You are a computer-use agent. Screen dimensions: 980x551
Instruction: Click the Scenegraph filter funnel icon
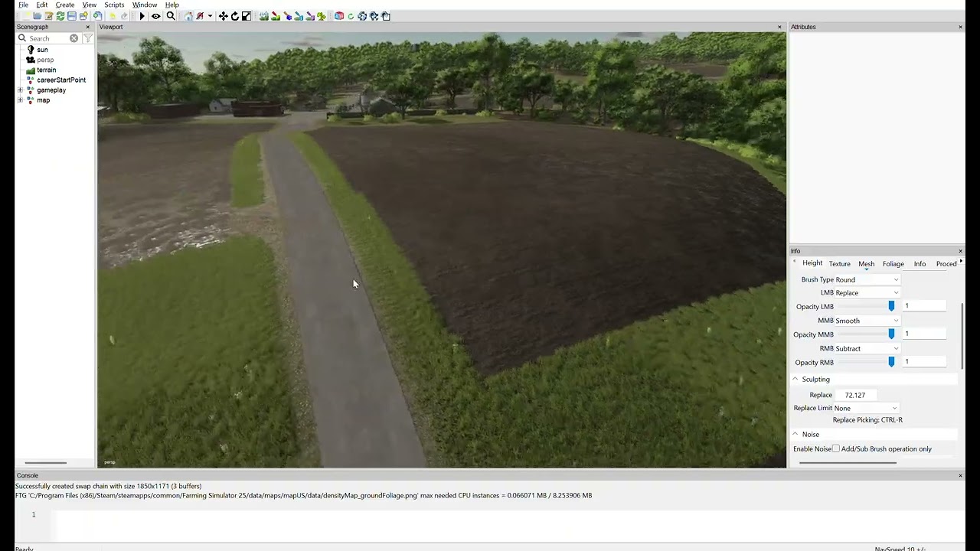click(87, 38)
